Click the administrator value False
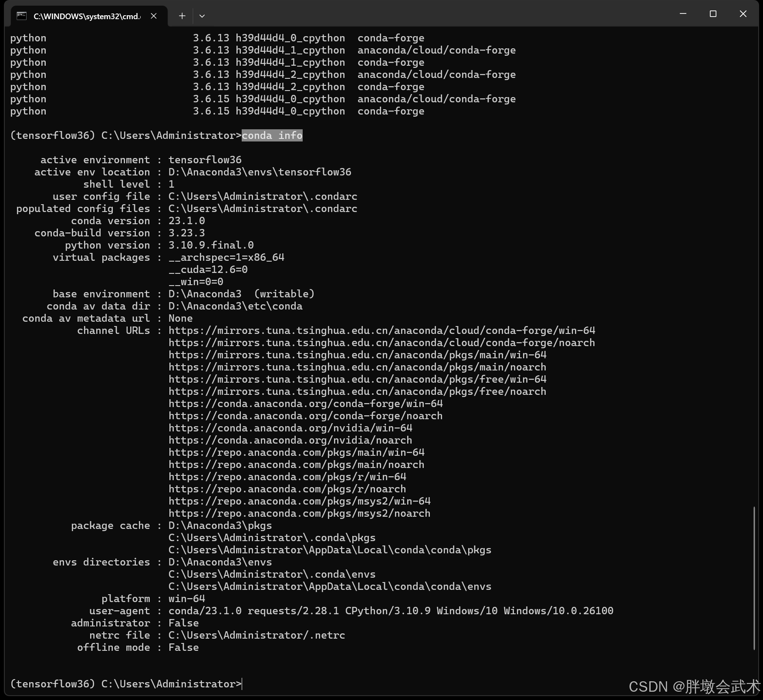 click(x=184, y=623)
